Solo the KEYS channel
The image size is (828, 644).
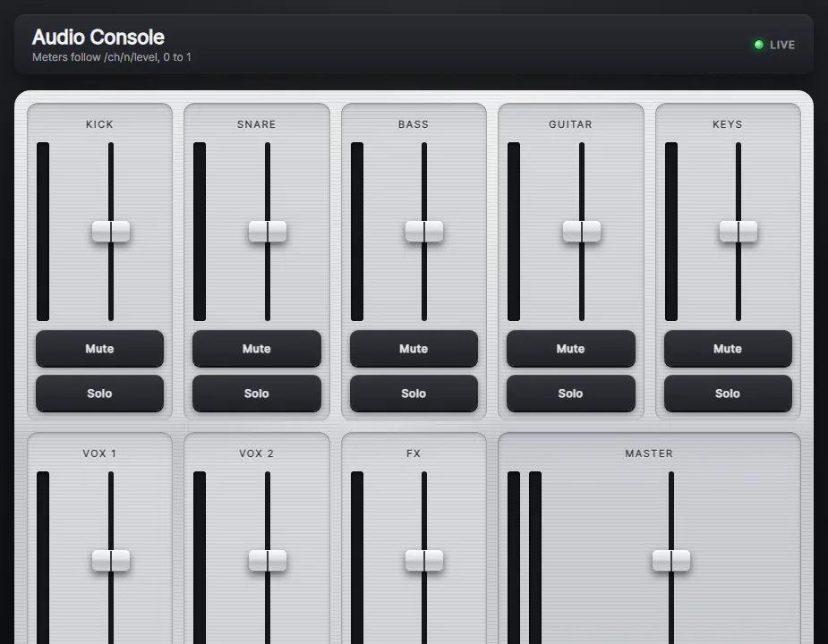pos(728,394)
